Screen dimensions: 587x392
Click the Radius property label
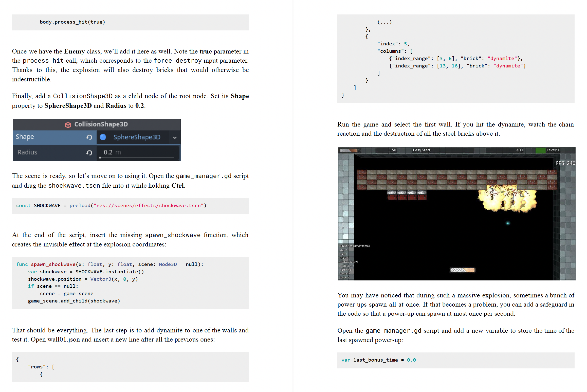(27, 152)
